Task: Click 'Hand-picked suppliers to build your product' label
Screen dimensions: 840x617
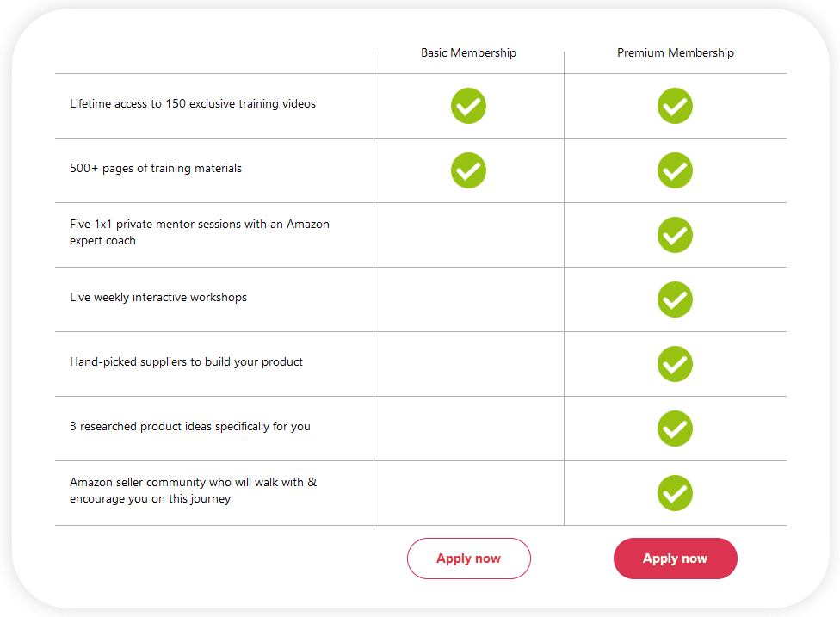Action: (x=187, y=361)
